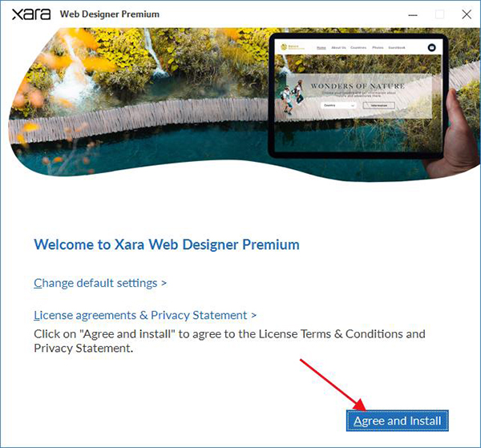Select Home in the preview site navigation
Image resolution: width=481 pixels, height=448 pixels.
click(x=321, y=47)
